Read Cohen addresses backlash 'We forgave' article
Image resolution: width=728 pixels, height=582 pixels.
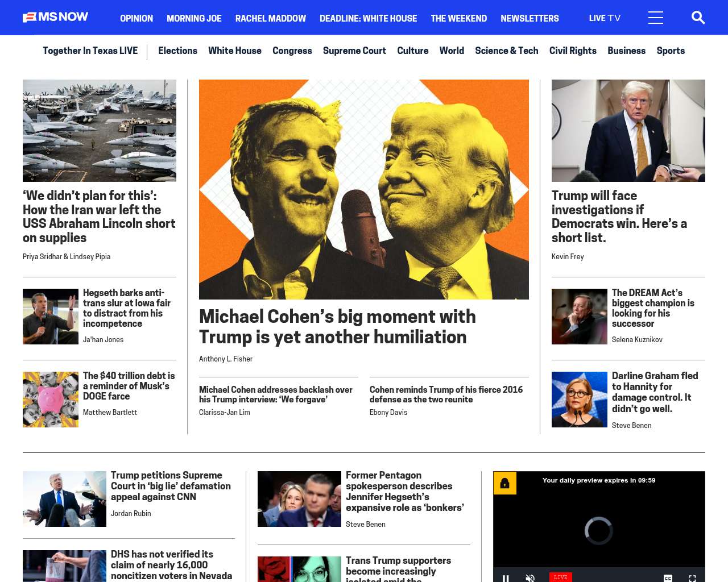(276, 394)
